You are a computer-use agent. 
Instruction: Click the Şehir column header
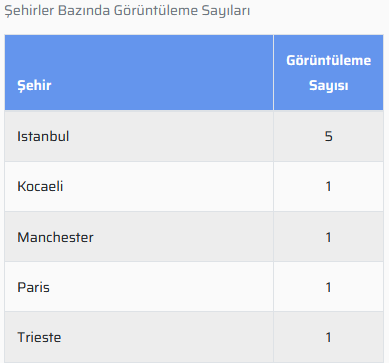[139, 72]
